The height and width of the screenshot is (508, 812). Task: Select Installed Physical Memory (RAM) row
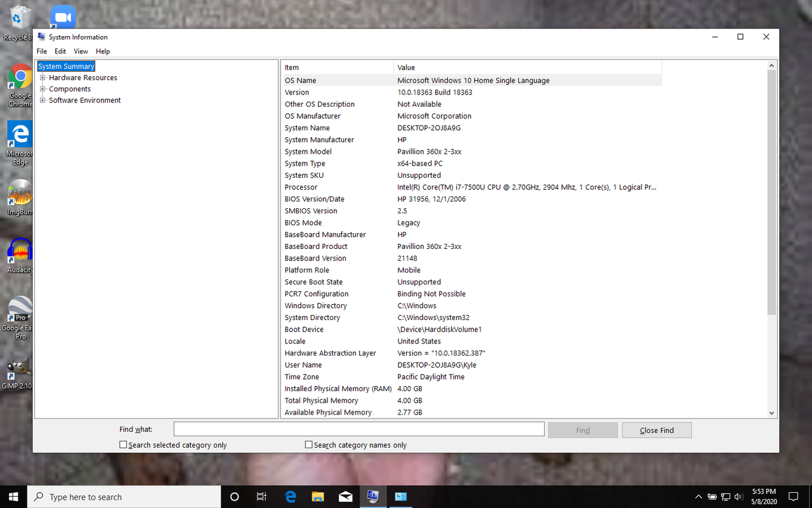[x=472, y=389]
